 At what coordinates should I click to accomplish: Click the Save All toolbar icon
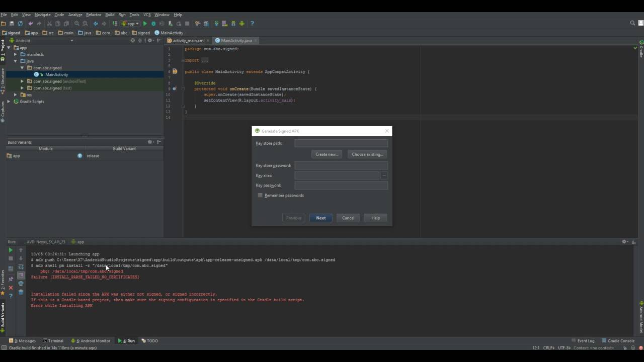click(x=12, y=23)
